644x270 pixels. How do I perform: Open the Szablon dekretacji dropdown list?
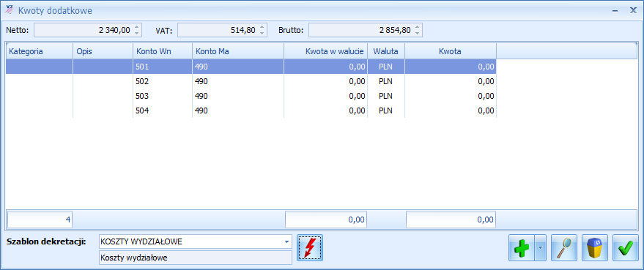coord(286,241)
